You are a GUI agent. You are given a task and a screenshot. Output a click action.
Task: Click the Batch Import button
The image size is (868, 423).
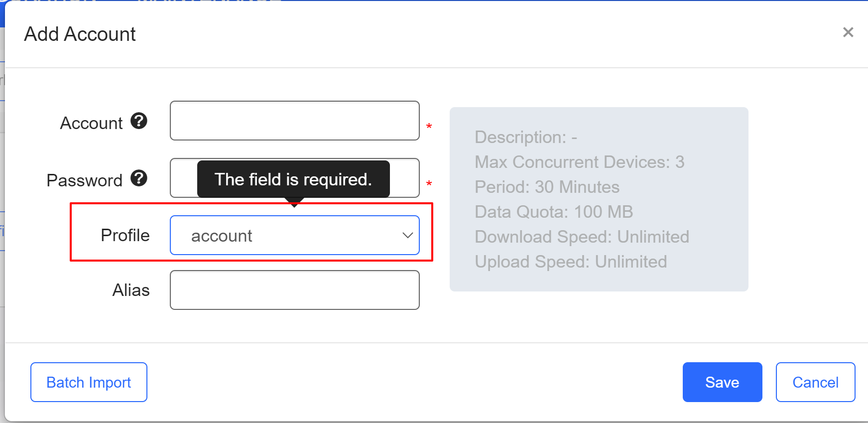click(x=89, y=382)
